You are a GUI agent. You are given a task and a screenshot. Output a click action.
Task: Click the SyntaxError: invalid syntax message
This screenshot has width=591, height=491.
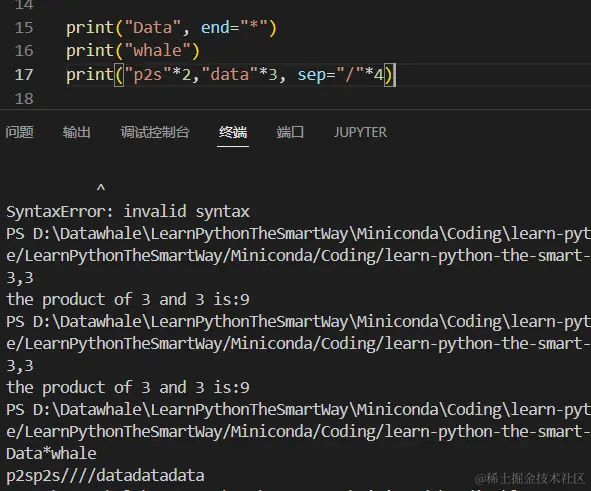tap(128, 212)
